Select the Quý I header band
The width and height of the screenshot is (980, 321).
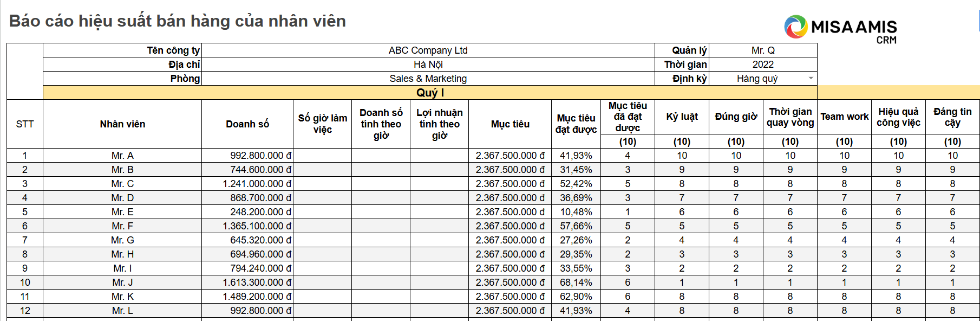coord(430,93)
